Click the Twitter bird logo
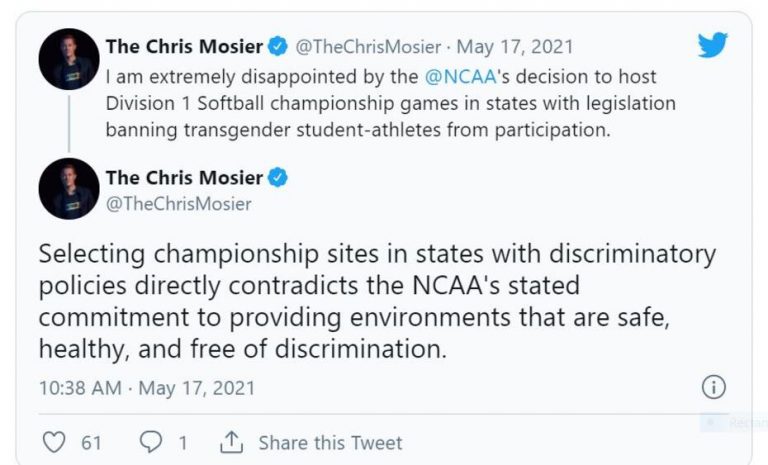Screen dimensions: 768x465 tap(712, 45)
